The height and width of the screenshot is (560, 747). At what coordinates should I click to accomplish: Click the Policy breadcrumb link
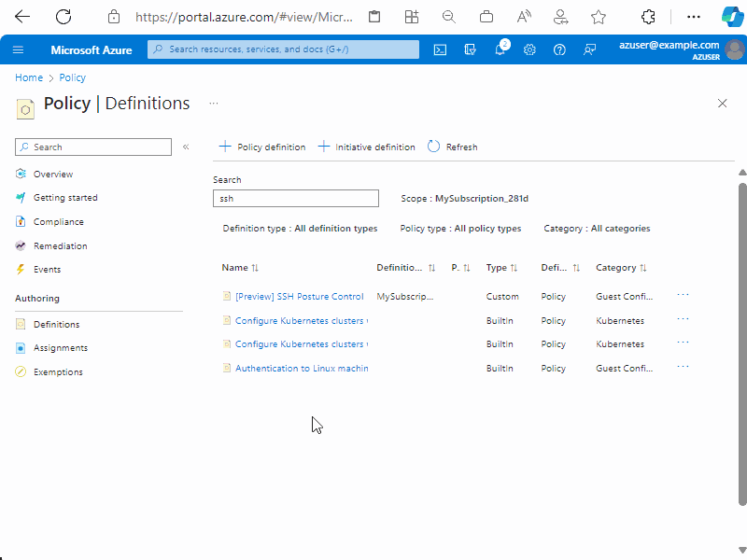pos(73,77)
